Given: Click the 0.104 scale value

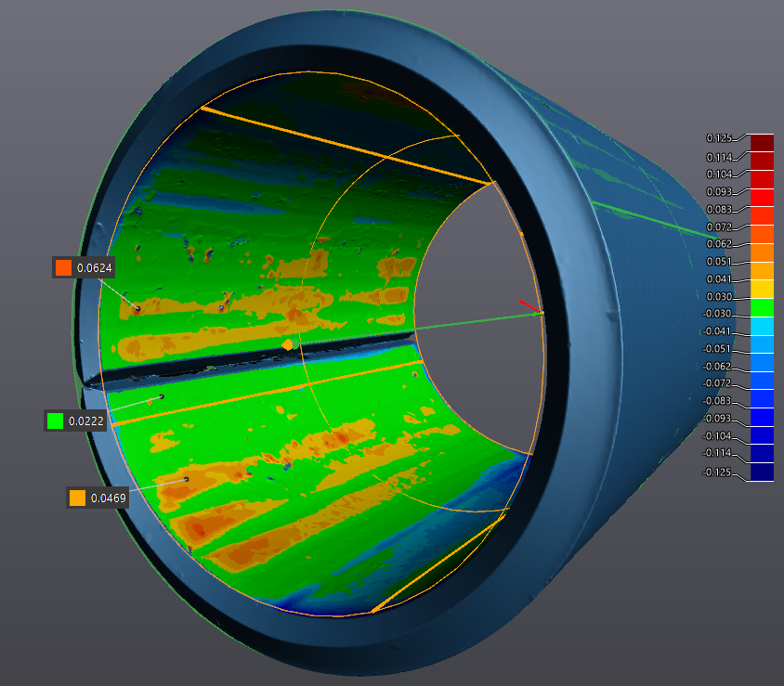Looking at the screenshot, I should pos(719,175).
